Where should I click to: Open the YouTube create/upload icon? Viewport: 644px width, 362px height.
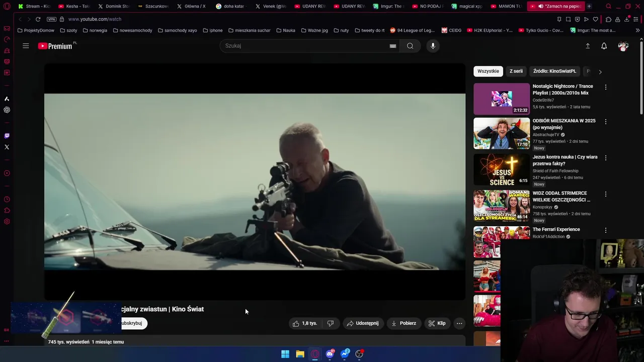[x=588, y=46]
